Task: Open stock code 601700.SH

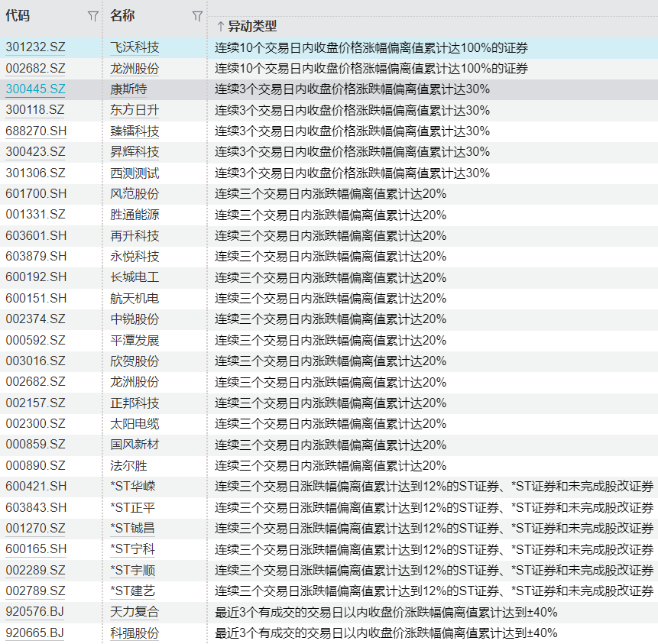Action: coord(36,193)
